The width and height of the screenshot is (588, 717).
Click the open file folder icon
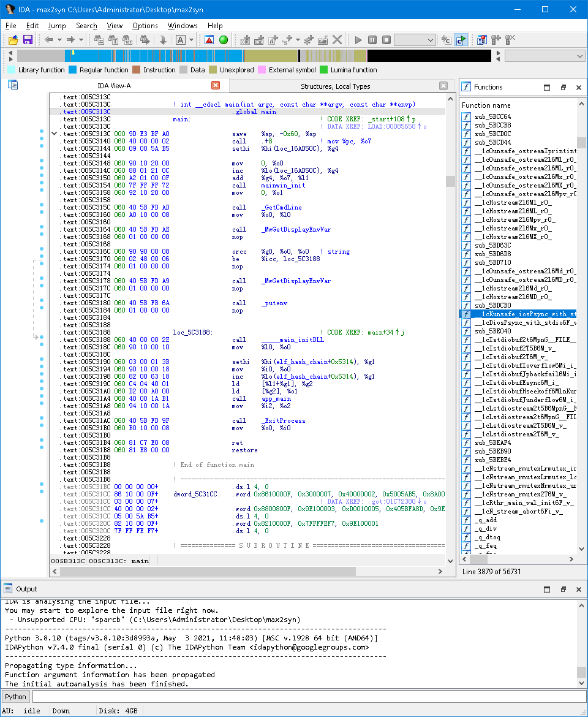(x=12, y=40)
